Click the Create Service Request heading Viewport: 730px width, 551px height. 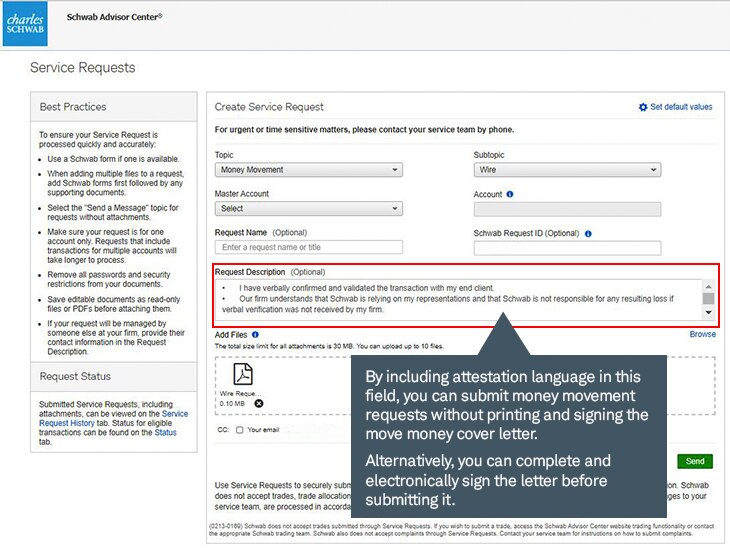pos(269,107)
